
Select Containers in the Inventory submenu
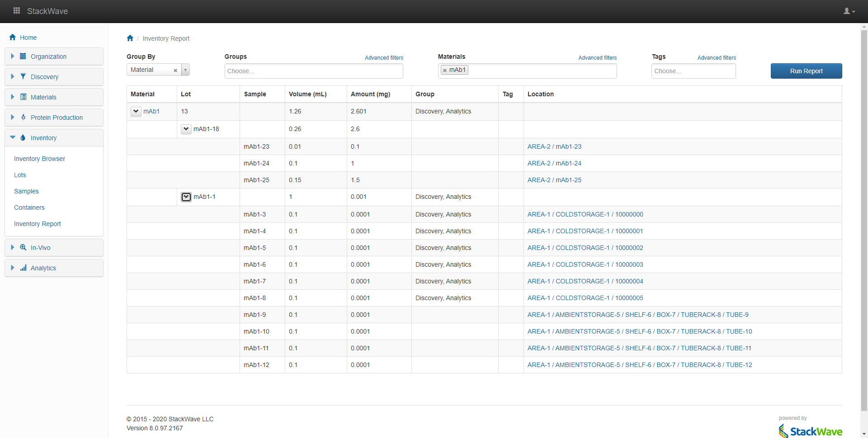tap(29, 207)
